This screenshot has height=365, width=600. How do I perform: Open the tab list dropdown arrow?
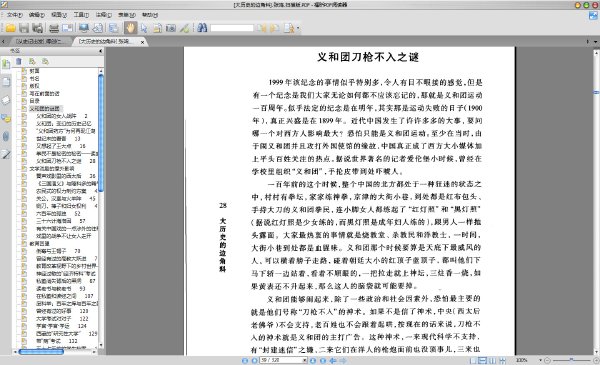coord(595,42)
